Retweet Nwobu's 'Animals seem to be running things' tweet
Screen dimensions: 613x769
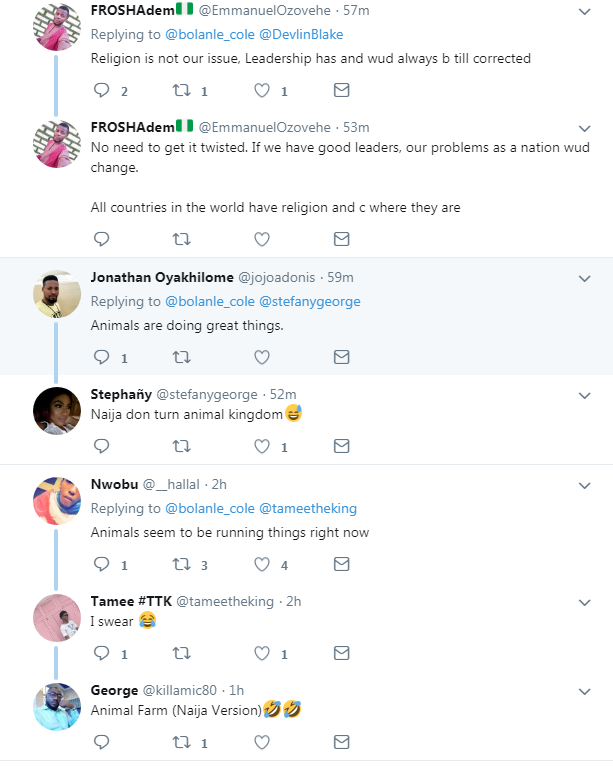pyautogui.click(x=181, y=564)
